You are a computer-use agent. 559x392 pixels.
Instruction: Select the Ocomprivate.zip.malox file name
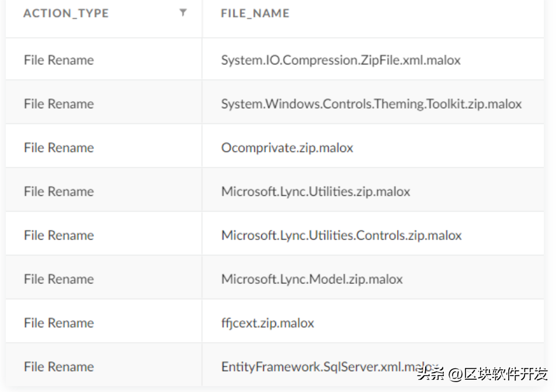click(287, 148)
